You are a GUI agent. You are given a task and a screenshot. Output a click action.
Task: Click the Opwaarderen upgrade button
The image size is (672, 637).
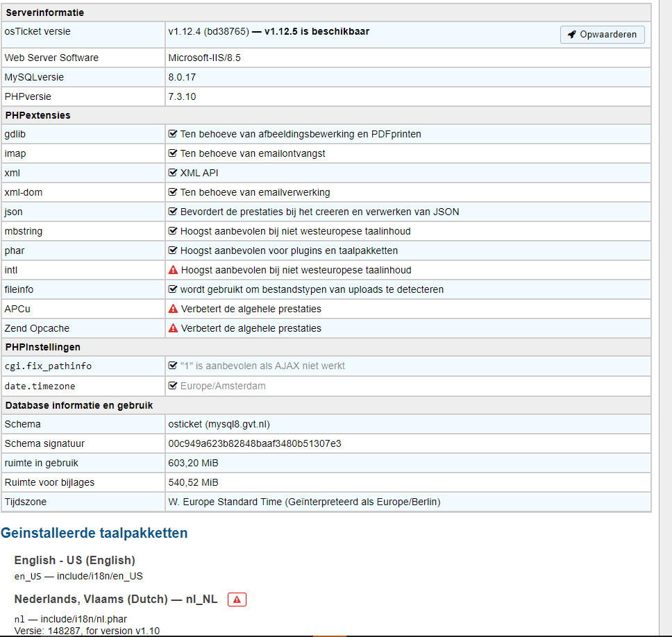(x=602, y=34)
